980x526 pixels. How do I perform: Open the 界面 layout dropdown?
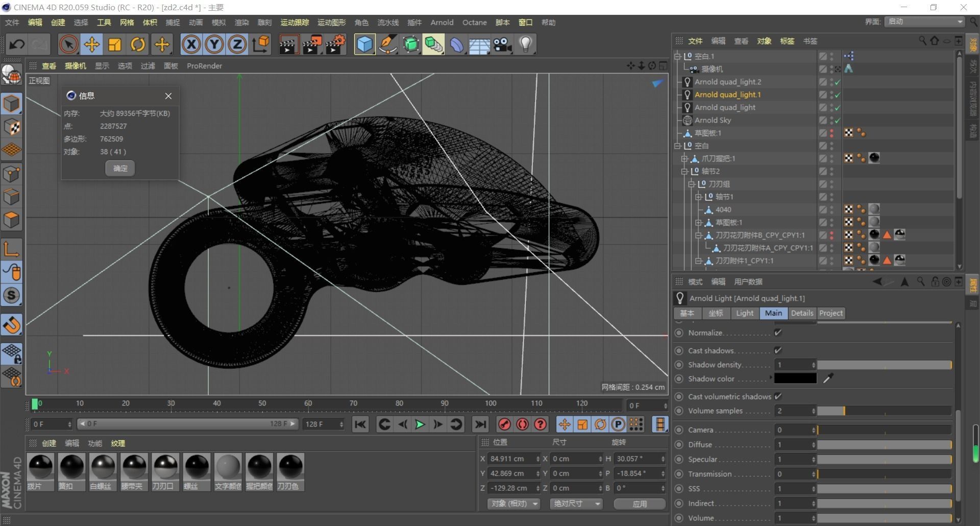tap(925, 21)
